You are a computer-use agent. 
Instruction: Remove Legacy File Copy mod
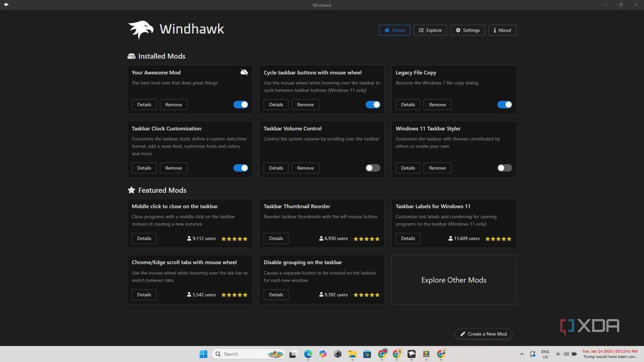click(437, 105)
